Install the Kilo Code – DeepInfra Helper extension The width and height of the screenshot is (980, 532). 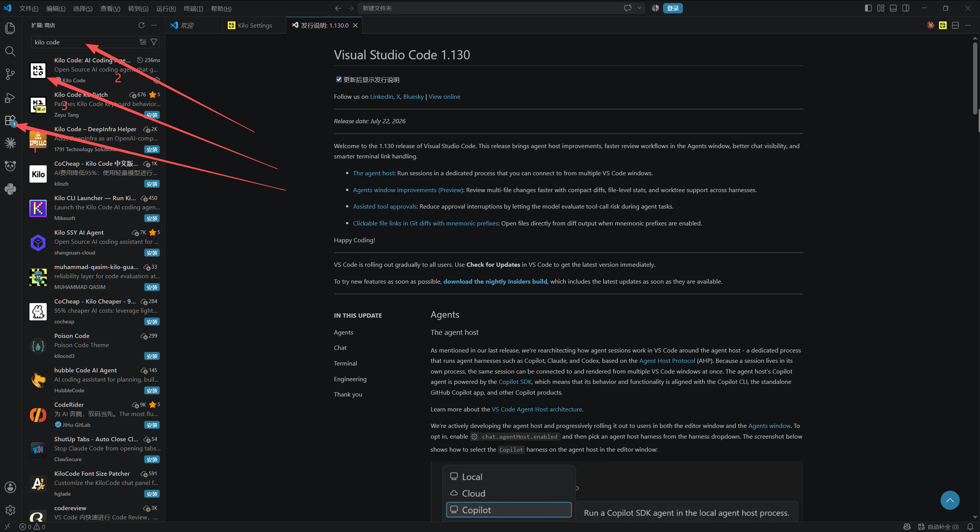152,149
